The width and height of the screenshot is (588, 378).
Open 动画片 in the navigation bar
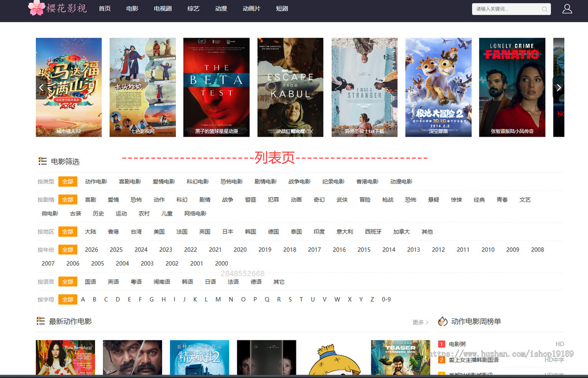[251, 9]
